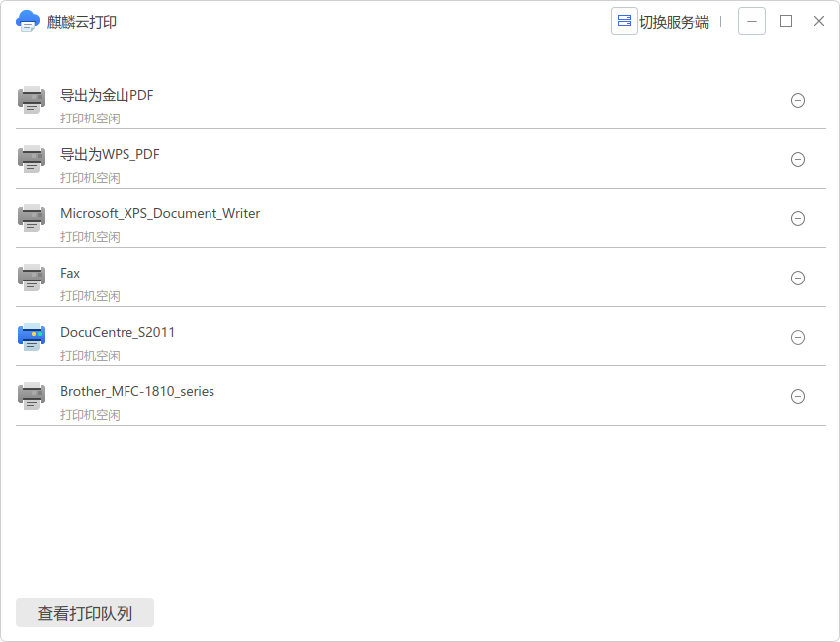Viewport: 840px width, 642px height.
Task: Add the 导出为WPS_PDF printer with plus icon
Action: [x=798, y=160]
